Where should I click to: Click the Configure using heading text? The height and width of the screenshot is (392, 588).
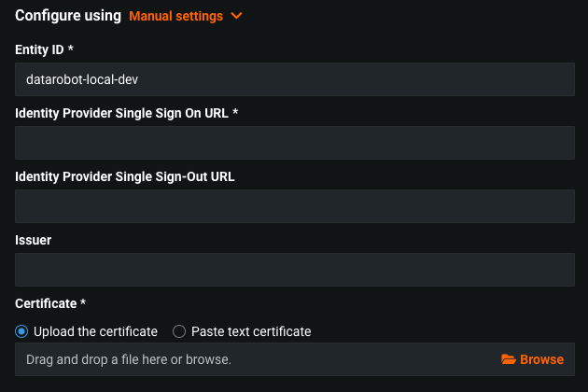click(x=68, y=16)
